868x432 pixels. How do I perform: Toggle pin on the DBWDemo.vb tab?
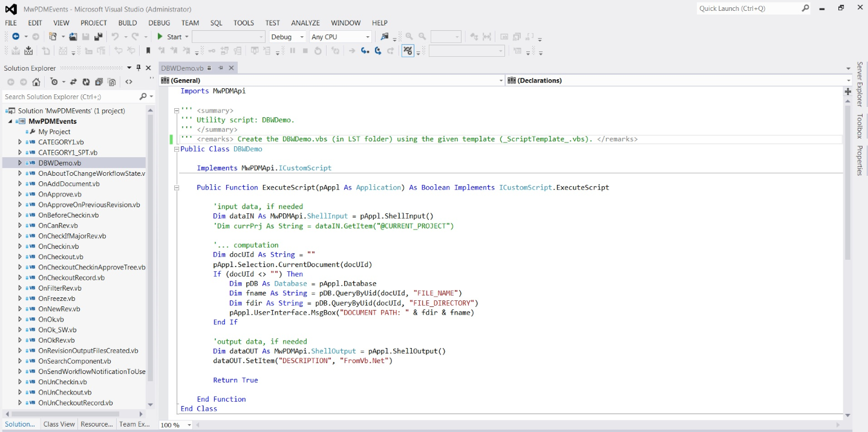click(x=221, y=68)
